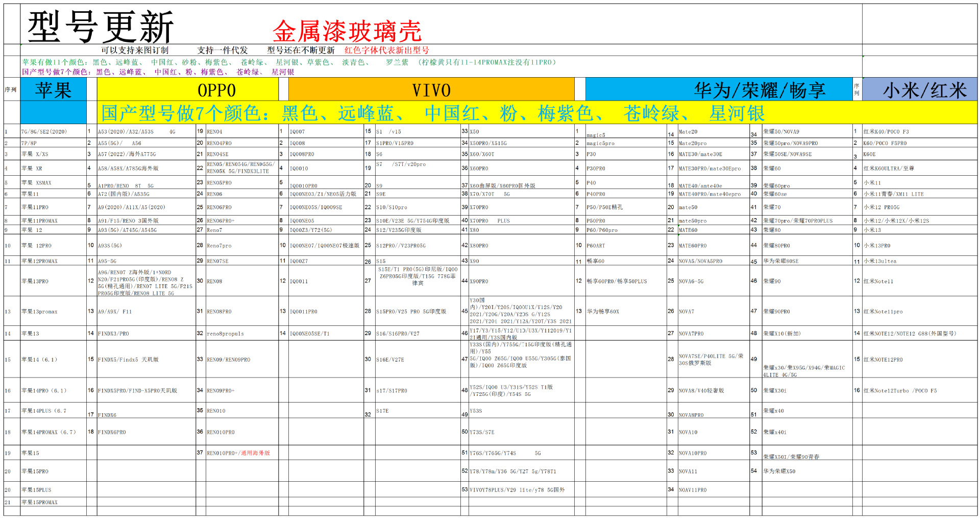Click the A9/A9X/ F11 cell
Viewport: 980px width, 518px height.
146,311
